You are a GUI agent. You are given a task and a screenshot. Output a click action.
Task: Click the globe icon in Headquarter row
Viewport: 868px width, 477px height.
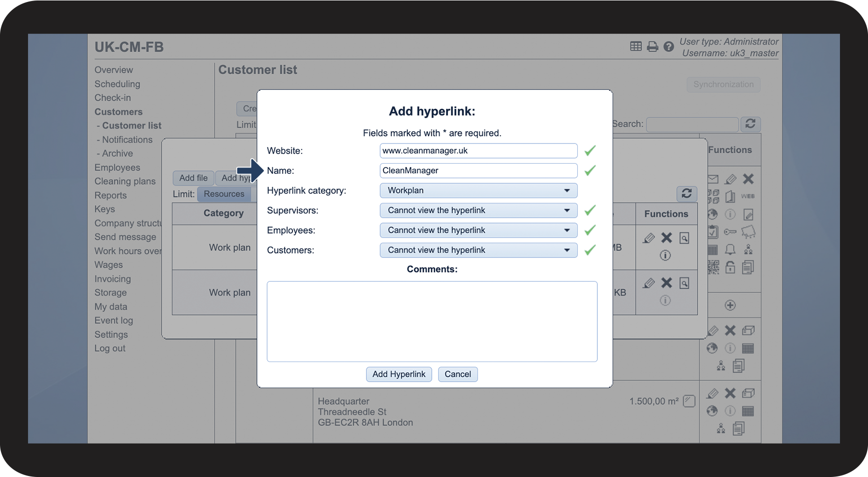[x=712, y=411]
